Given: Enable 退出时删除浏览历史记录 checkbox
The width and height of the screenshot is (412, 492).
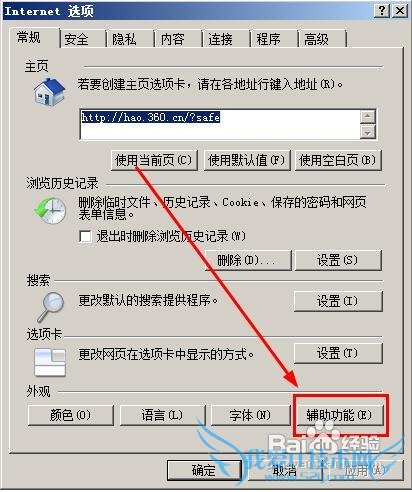Looking at the screenshot, I should coord(85,236).
